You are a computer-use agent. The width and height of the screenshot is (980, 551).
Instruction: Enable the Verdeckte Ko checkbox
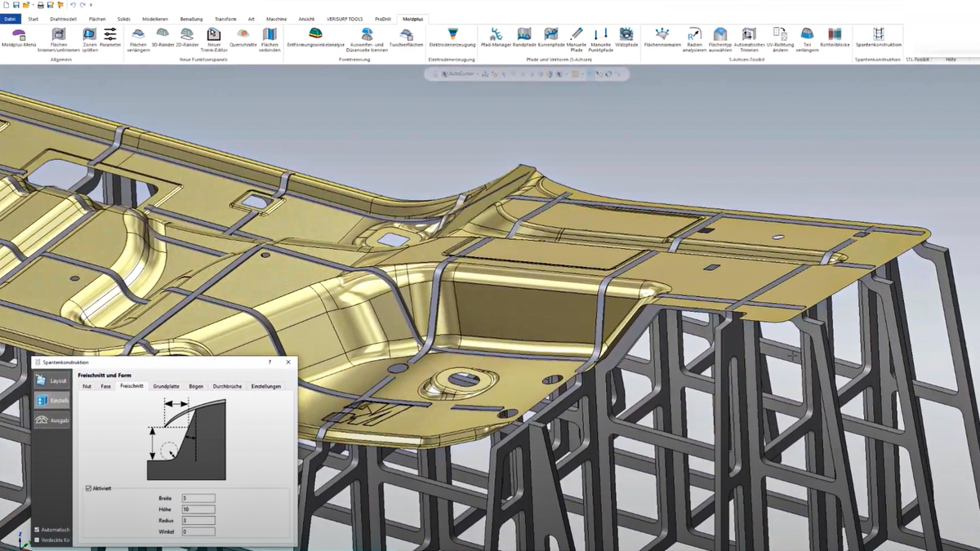[36, 540]
